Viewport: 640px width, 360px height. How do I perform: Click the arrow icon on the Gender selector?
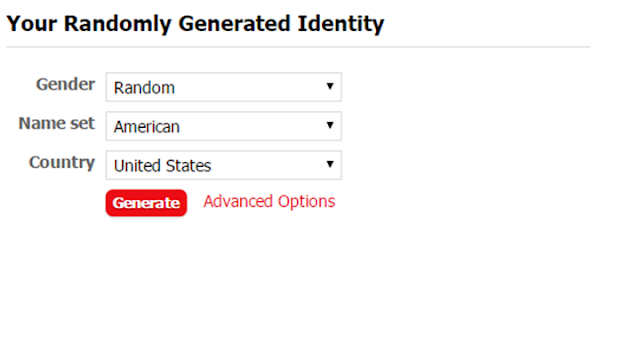(330, 86)
